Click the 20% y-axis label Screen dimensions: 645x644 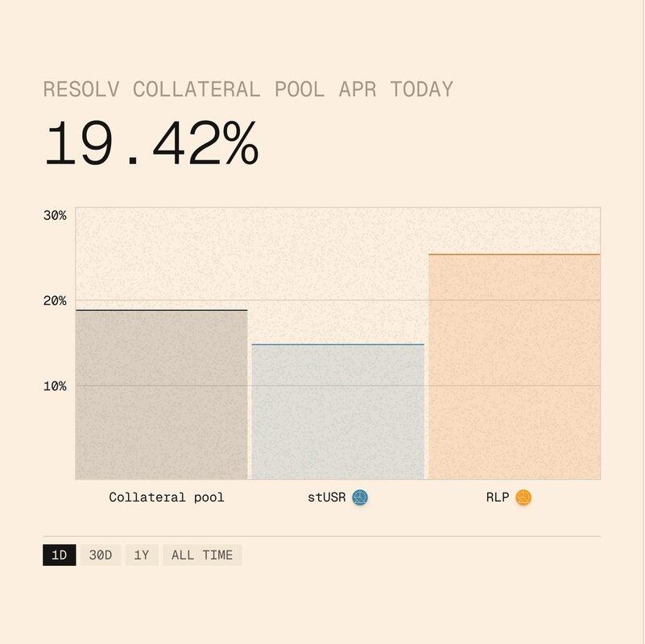[55, 300]
